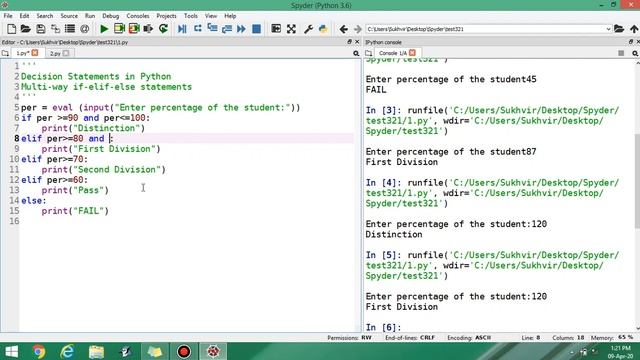Undock the Editor pane

349,42
